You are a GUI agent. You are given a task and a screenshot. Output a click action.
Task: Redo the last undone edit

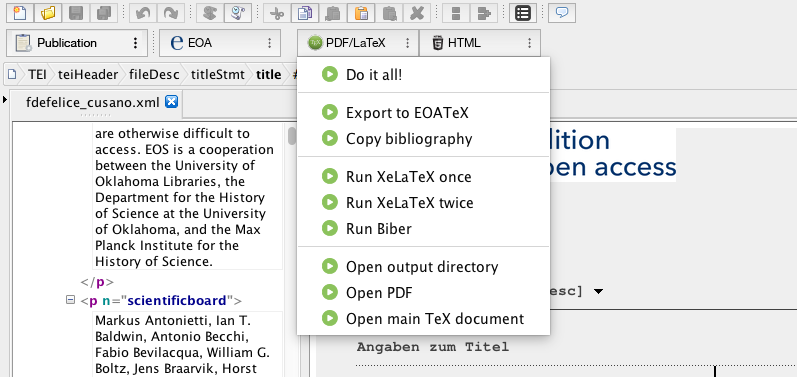point(171,13)
